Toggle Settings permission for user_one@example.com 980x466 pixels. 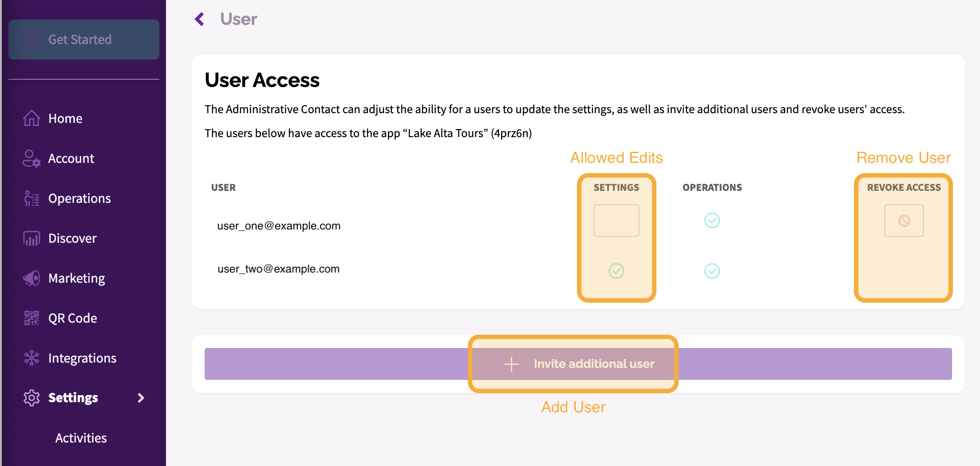click(x=616, y=221)
